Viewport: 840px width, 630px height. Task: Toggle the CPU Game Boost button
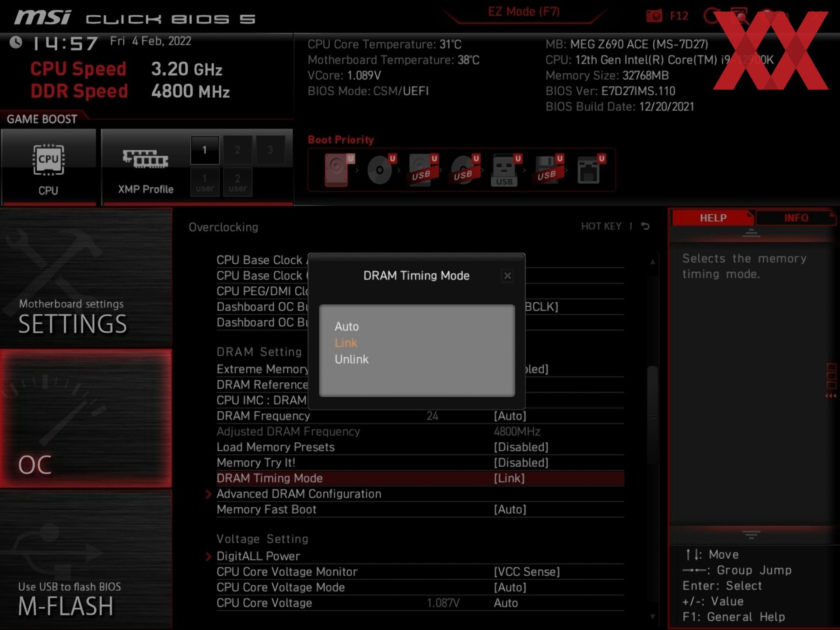coord(48,167)
